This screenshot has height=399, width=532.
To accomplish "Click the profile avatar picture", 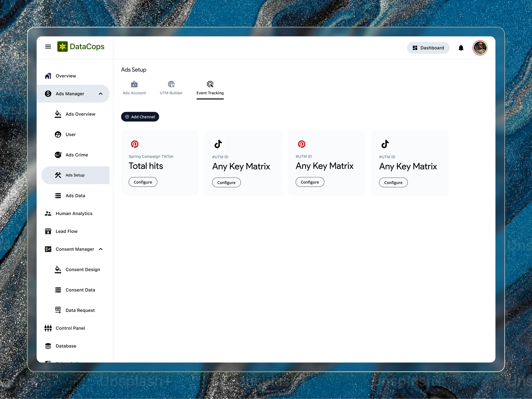I will pos(480,48).
